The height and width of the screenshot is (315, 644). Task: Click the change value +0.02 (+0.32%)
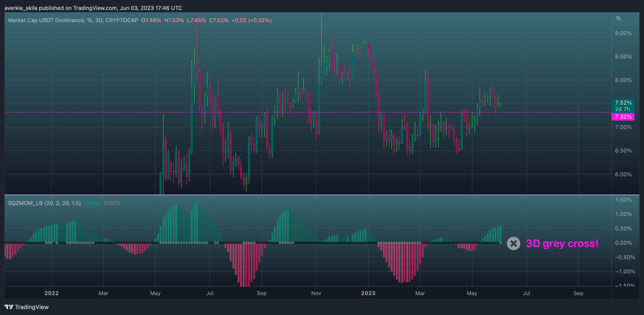tap(251, 20)
